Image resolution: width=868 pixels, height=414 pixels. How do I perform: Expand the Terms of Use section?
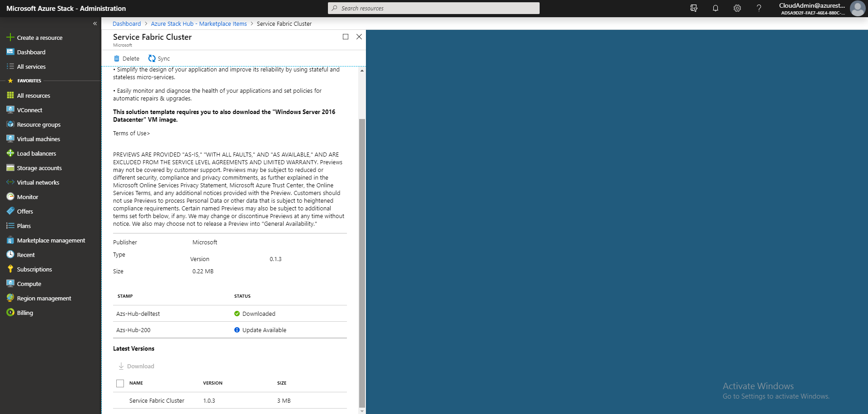click(x=131, y=133)
